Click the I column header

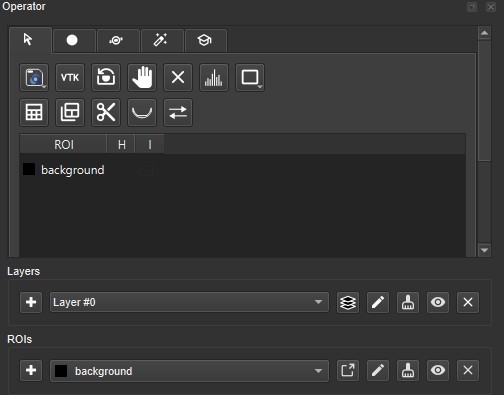pyautogui.click(x=150, y=144)
